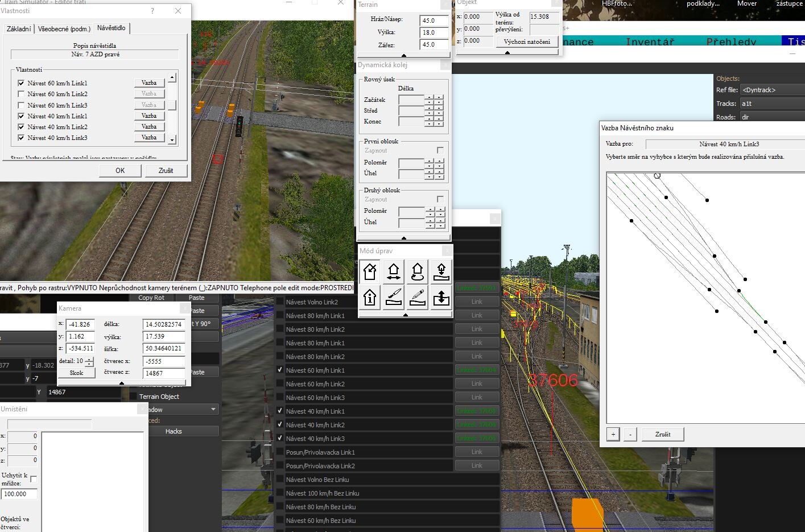Open the Všeobecné (podm.) tab
This screenshot has width=805, height=532.
(64, 28)
